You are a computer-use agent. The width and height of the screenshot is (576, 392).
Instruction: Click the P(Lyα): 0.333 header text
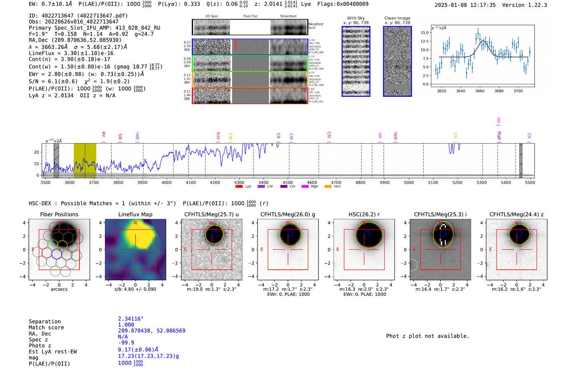[x=179, y=4]
